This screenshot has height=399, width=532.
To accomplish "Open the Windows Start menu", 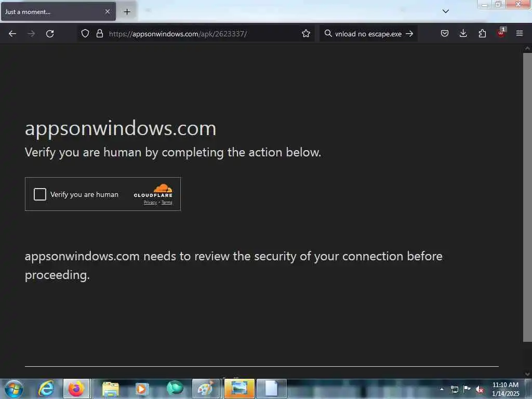I will click(x=14, y=389).
